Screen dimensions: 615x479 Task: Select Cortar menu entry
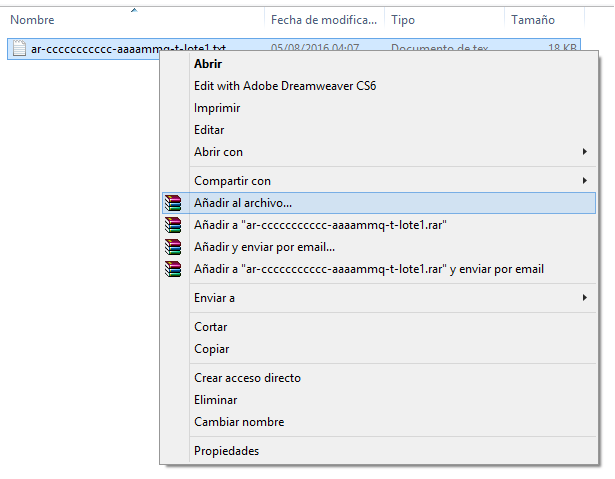coord(211,327)
